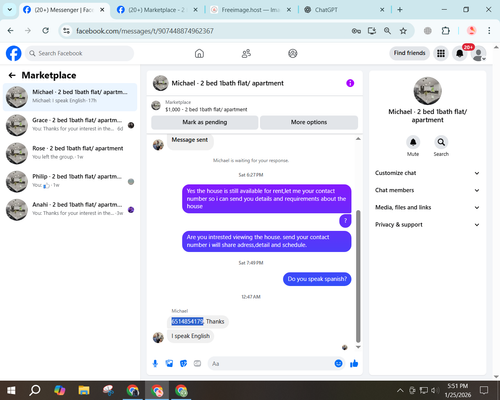Click highlighted phone number 6514854179
Viewport: 500px width, 400px height.
click(x=187, y=321)
